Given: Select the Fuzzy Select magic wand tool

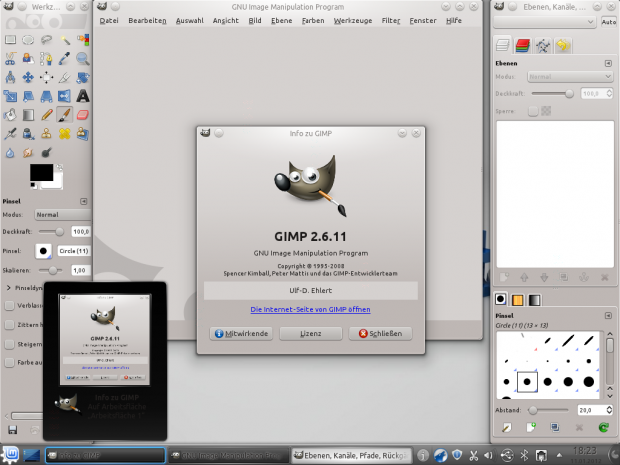Looking at the screenshot, I should [x=64, y=40].
